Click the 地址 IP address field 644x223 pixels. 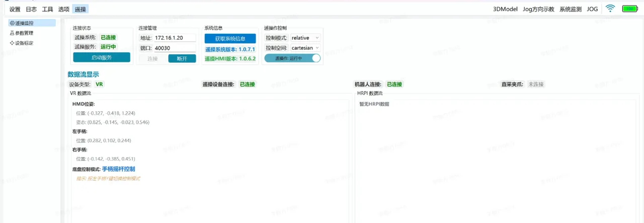point(174,38)
